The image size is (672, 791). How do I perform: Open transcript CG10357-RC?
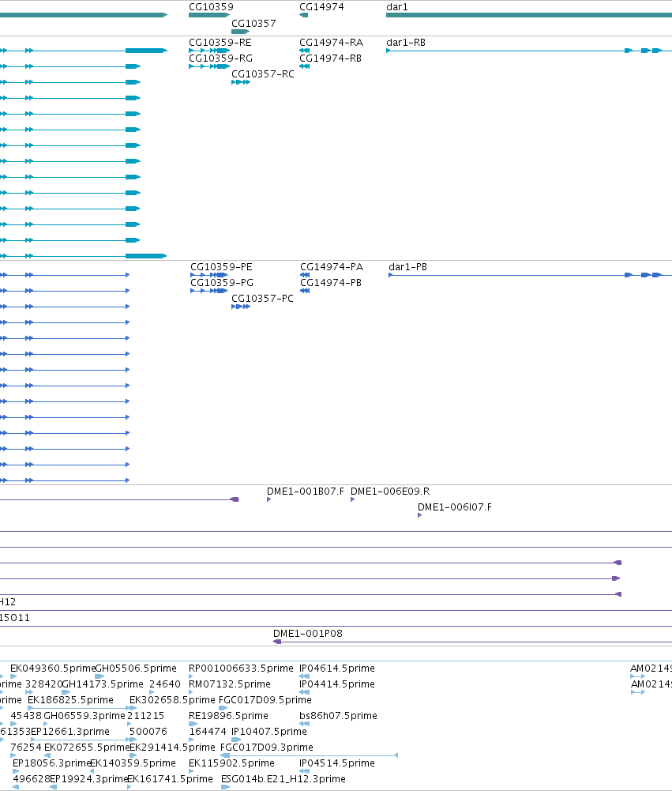click(x=263, y=74)
